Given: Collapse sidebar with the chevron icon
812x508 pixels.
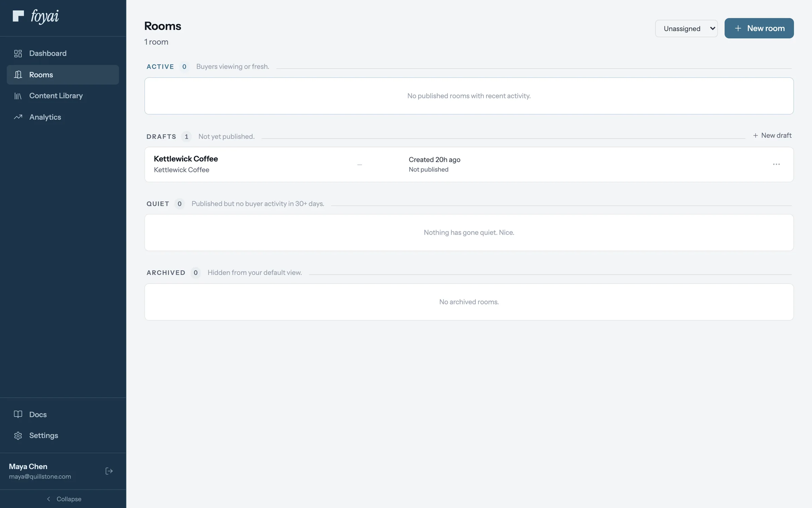Looking at the screenshot, I should tap(49, 499).
